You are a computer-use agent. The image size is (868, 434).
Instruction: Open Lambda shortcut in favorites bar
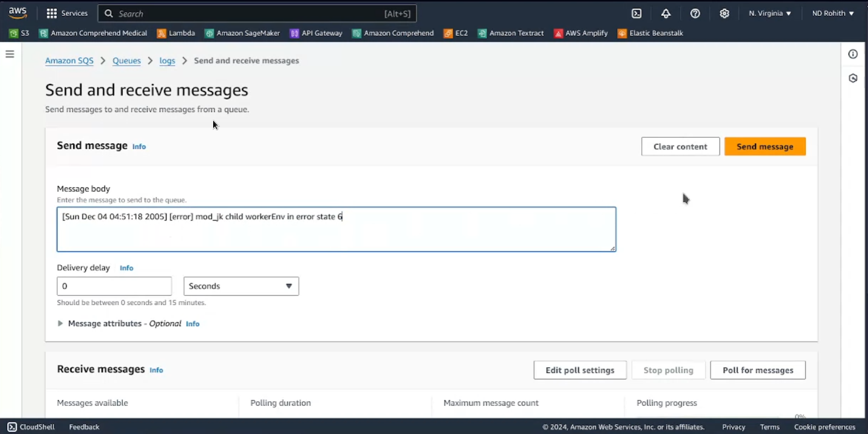[x=176, y=33]
